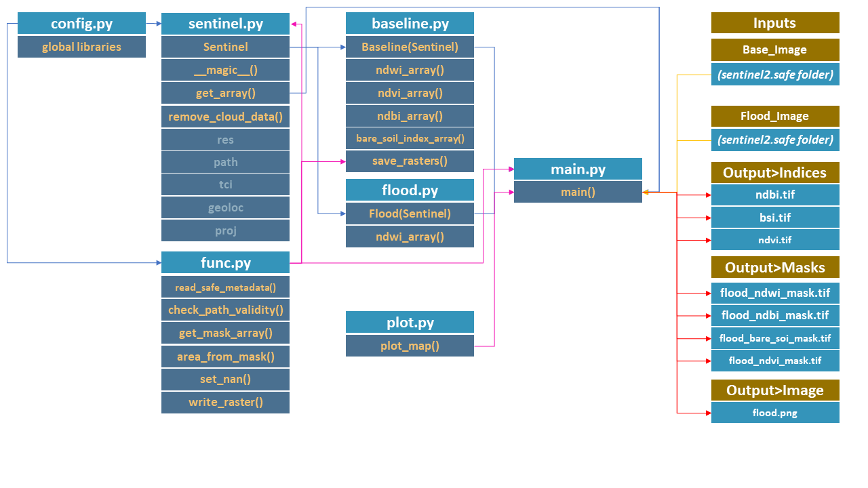The height and width of the screenshot is (488, 868).
Task: Click the geoloc attribute block
Action: [225, 207]
